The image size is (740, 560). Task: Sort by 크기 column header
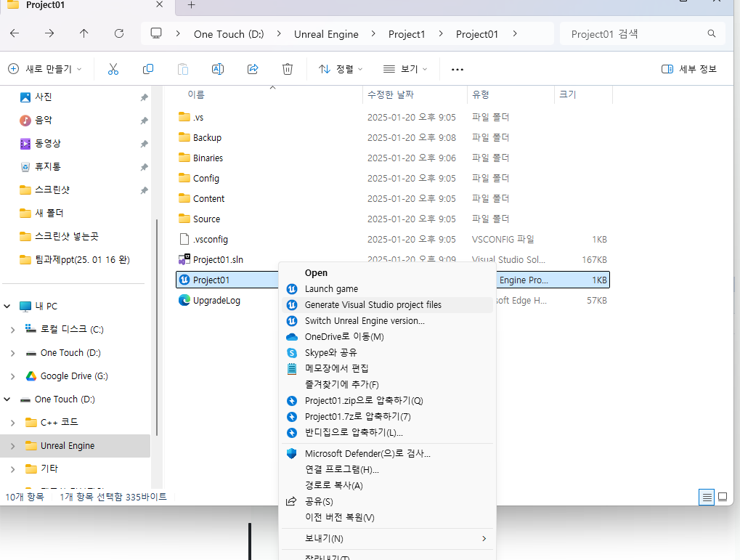coord(568,94)
